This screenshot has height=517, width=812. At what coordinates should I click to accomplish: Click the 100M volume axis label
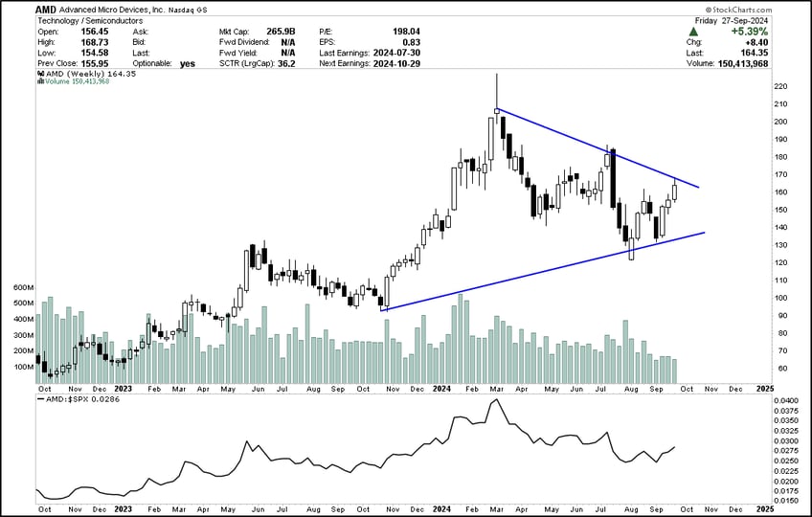tap(24, 367)
